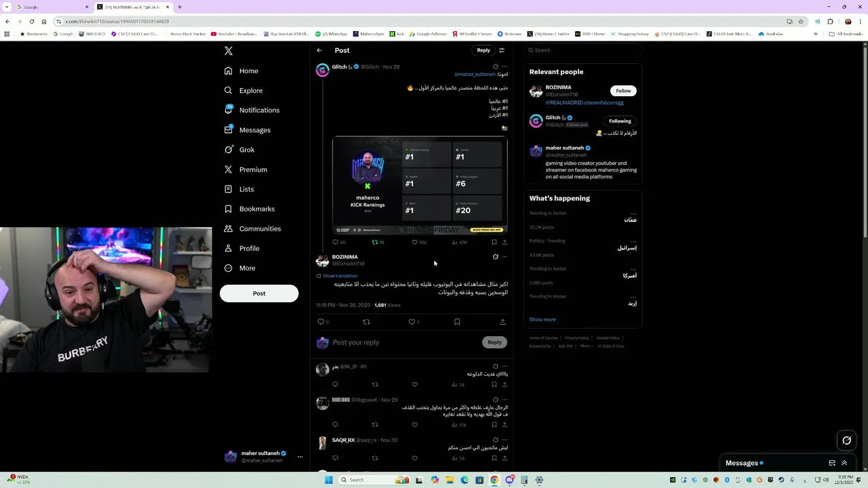Click the Communities icon in sidebar
Viewport: 868px width, 488px height.
tap(229, 228)
